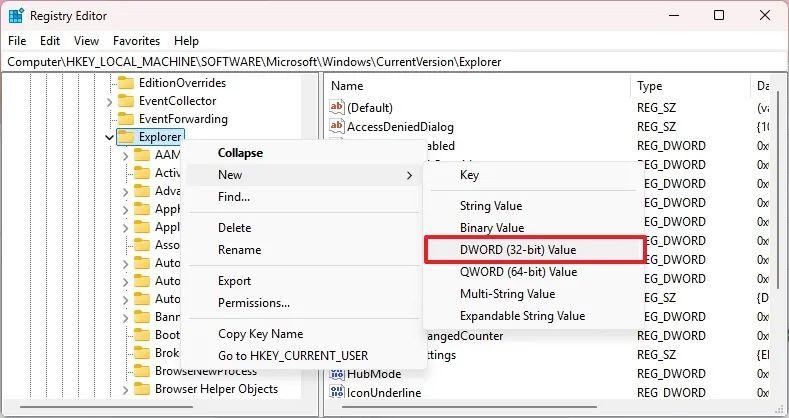Click the IconUnderline DWORD value icon
The image size is (789, 418).
(336, 392)
